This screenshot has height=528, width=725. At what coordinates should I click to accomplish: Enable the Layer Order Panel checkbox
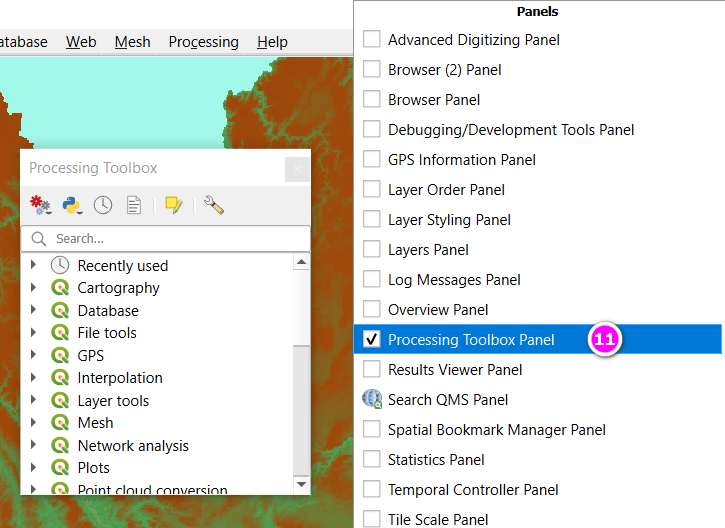point(372,190)
